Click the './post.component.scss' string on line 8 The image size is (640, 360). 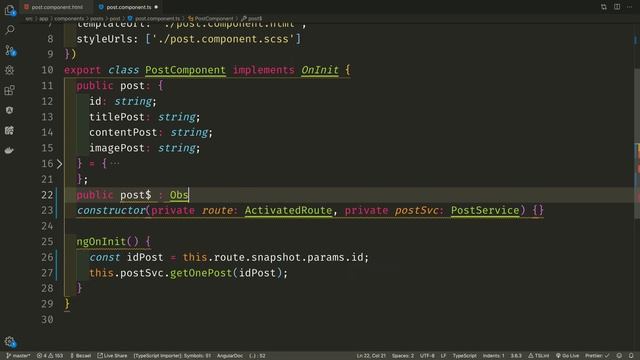pyautogui.click(x=223, y=39)
